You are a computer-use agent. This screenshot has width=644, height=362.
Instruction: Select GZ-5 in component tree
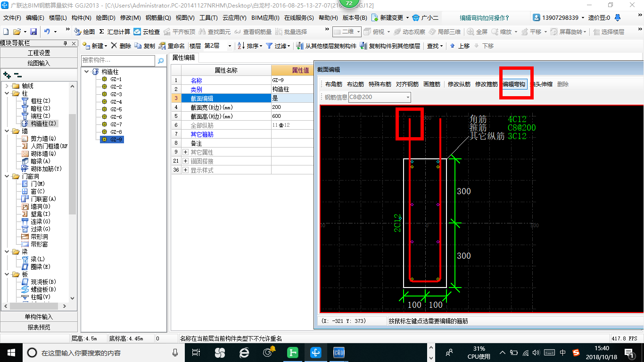click(x=116, y=109)
